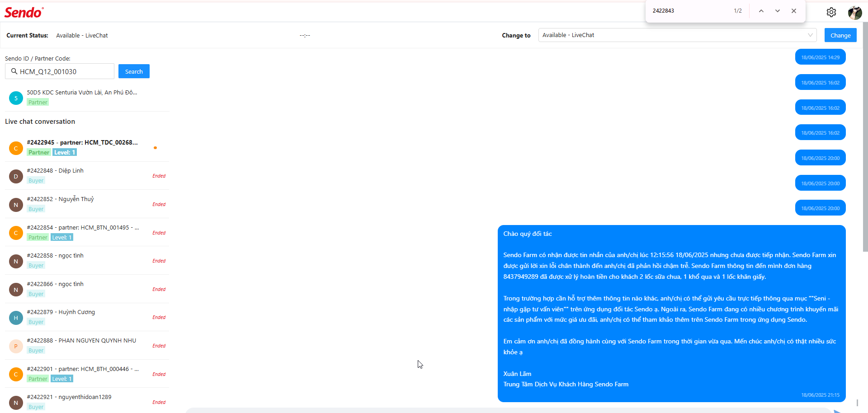Close the find-in-page bar

794,11
